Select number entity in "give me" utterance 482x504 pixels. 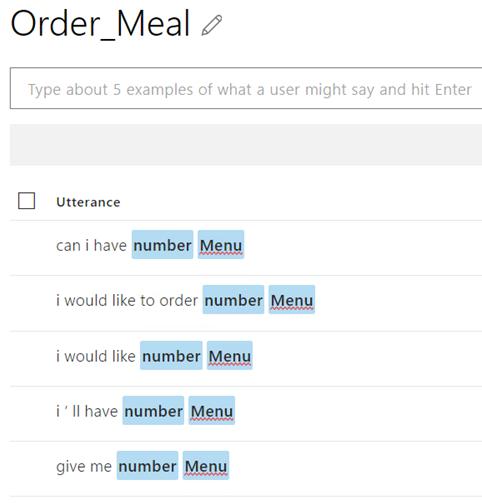[147, 465]
